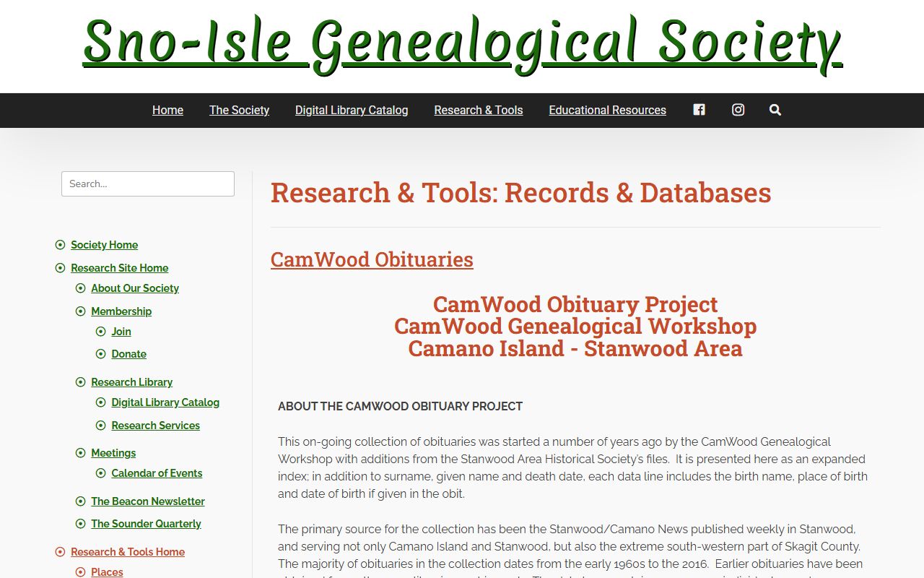The width and height of the screenshot is (924, 578).
Task: Click bullet icon beside sidebar Digital Library Catalog
Action: click(x=100, y=402)
